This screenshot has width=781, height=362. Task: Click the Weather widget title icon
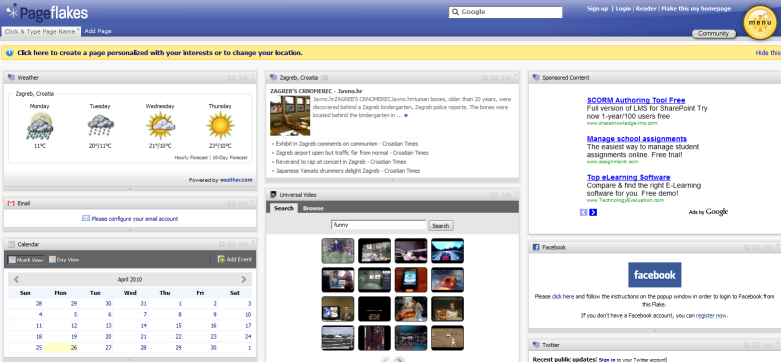coord(11,78)
